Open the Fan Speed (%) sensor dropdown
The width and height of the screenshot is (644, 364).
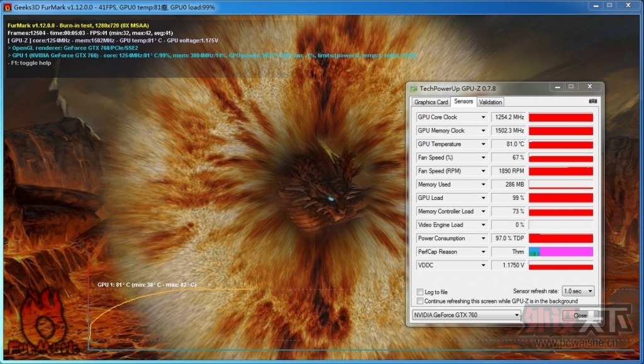(x=483, y=158)
